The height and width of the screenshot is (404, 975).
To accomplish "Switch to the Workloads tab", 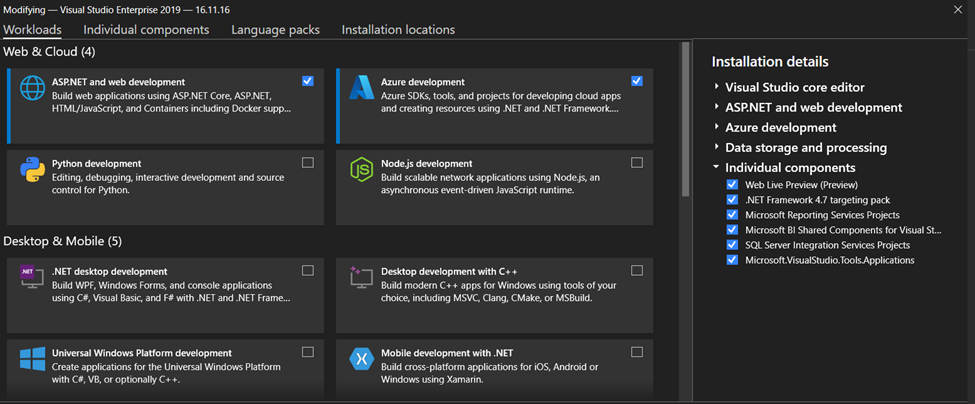I will click(32, 29).
